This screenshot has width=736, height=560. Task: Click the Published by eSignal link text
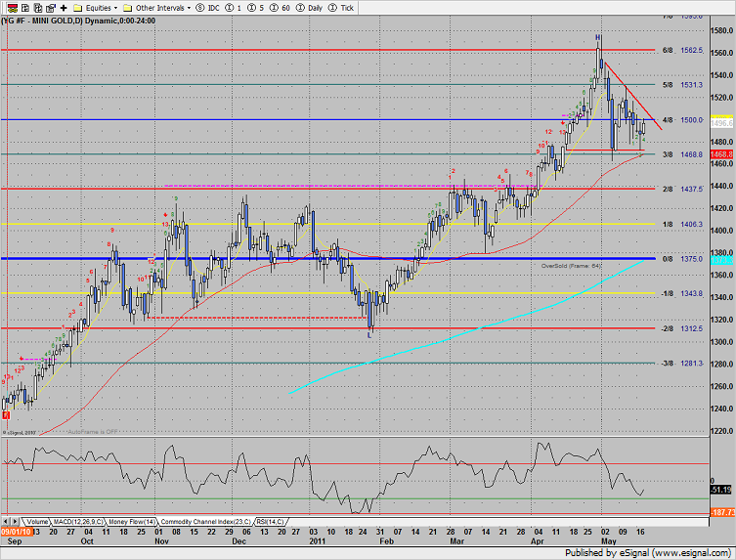point(648,553)
